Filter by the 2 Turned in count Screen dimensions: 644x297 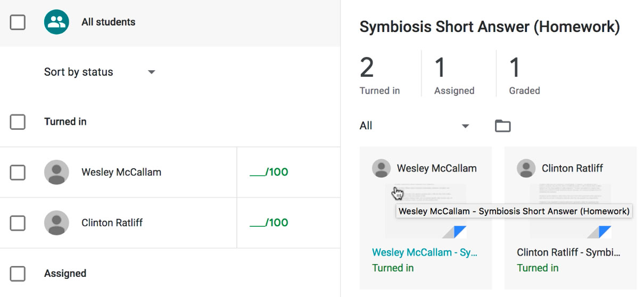379,75
